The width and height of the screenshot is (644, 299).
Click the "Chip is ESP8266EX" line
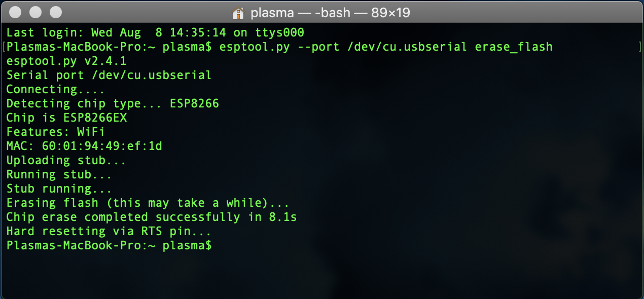point(66,118)
